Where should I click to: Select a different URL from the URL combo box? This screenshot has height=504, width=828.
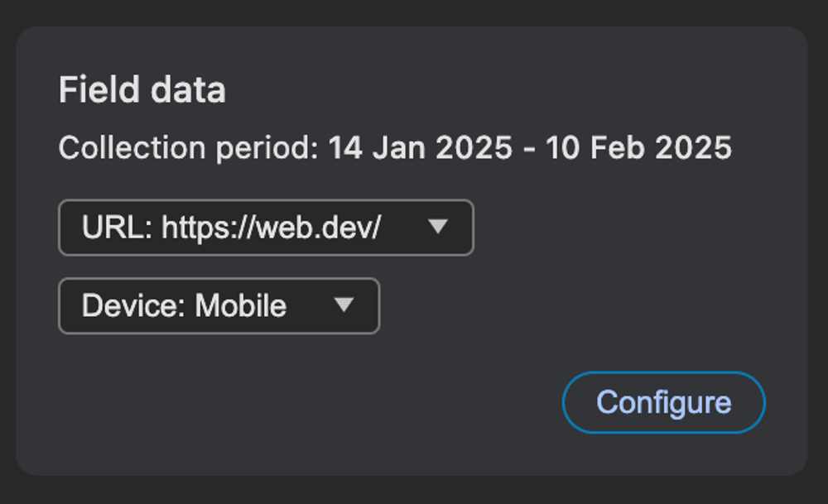point(265,228)
